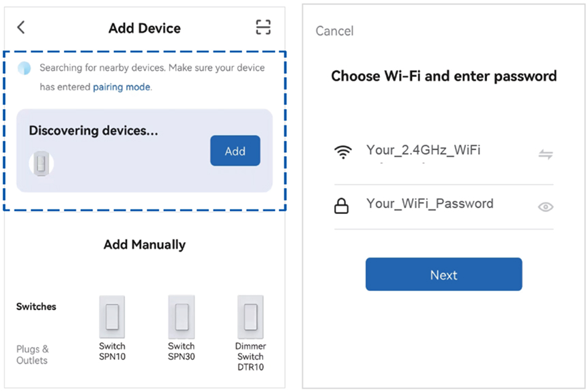The height and width of the screenshot is (392, 588).
Task: Open the Plugs & Outlets category
Action: pyautogui.click(x=33, y=355)
